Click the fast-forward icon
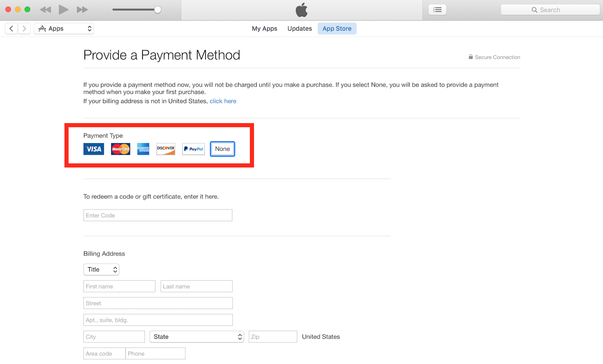 pyautogui.click(x=82, y=10)
